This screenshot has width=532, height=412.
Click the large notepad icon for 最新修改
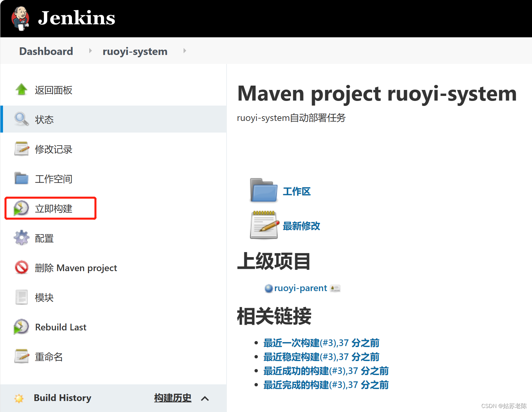coord(264,225)
